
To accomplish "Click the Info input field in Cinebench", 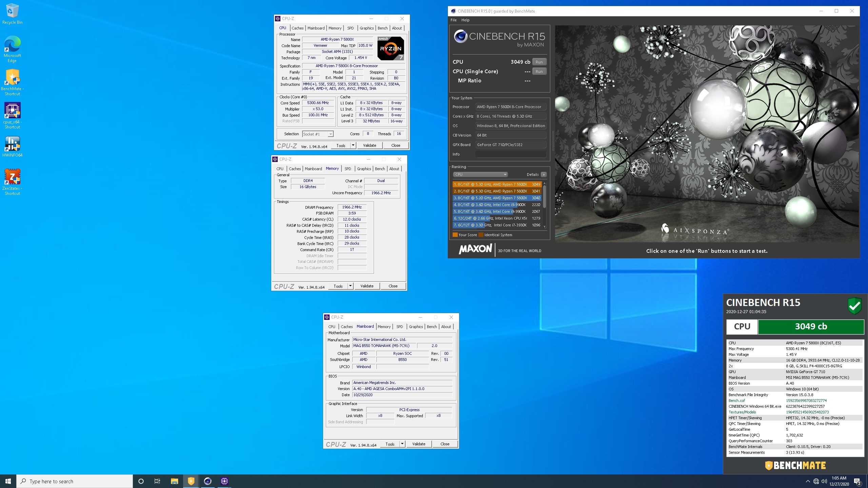I will click(x=511, y=154).
